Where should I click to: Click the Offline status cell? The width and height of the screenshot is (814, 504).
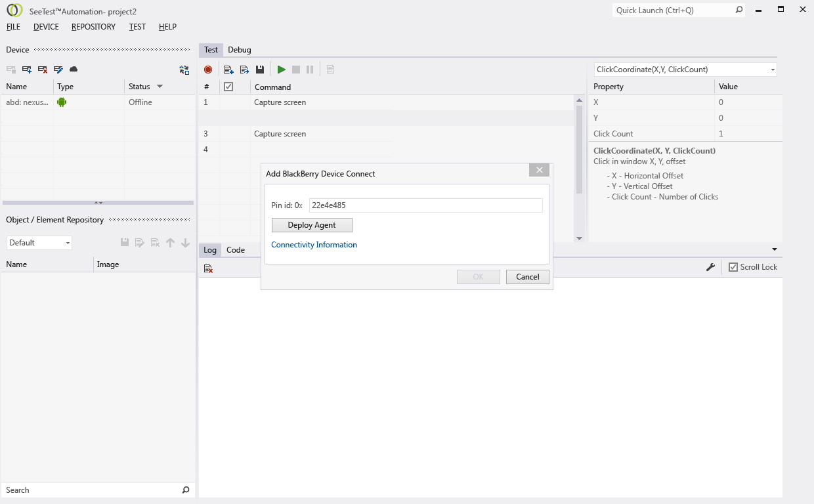[x=160, y=102]
